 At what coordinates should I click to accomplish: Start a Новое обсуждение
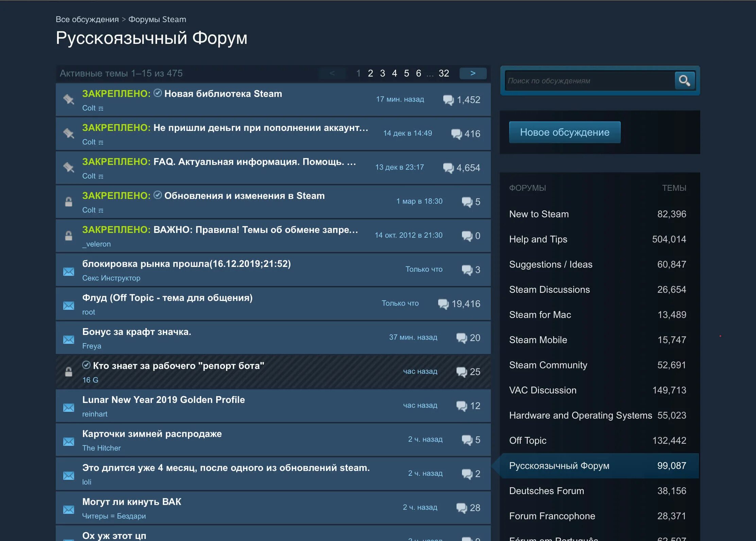565,132
